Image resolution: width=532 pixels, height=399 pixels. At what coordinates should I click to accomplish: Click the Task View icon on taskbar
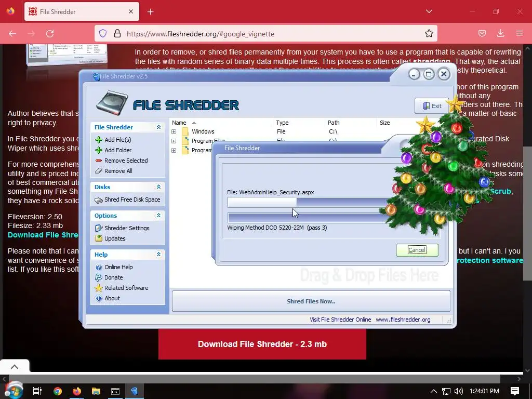pyautogui.click(x=37, y=391)
